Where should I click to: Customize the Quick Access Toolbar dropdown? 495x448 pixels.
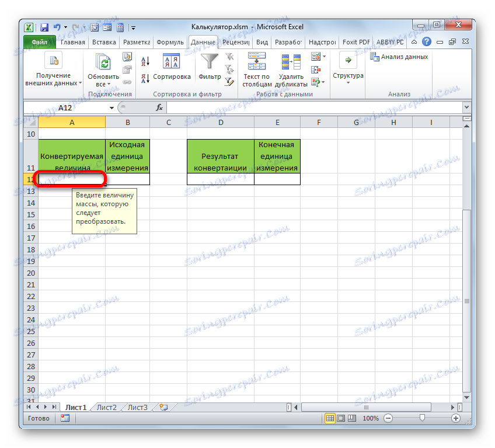(134, 28)
